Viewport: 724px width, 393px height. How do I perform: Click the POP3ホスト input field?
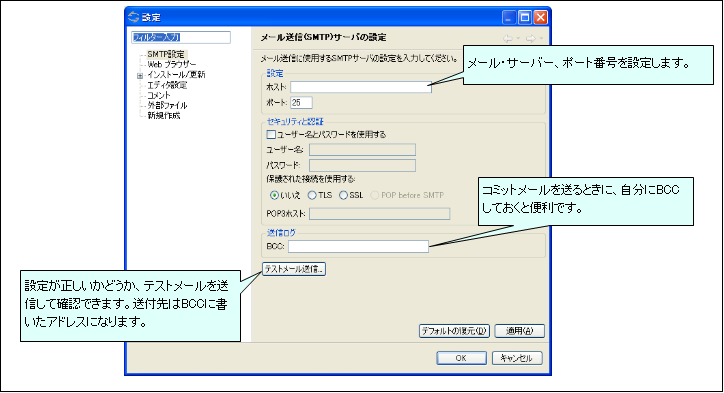pyautogui.click(x=380, y=214)
